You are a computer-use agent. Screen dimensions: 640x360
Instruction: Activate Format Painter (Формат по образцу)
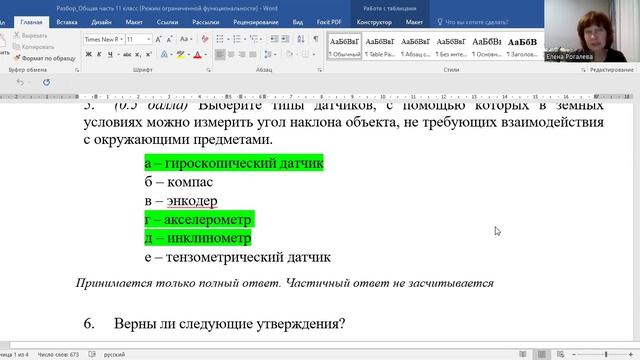44,58
